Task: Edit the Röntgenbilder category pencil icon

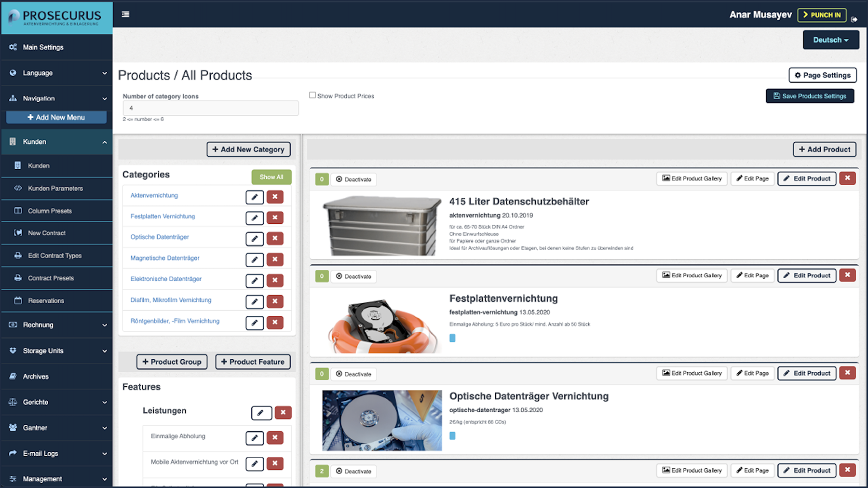Action: click(x=255, y=323)
